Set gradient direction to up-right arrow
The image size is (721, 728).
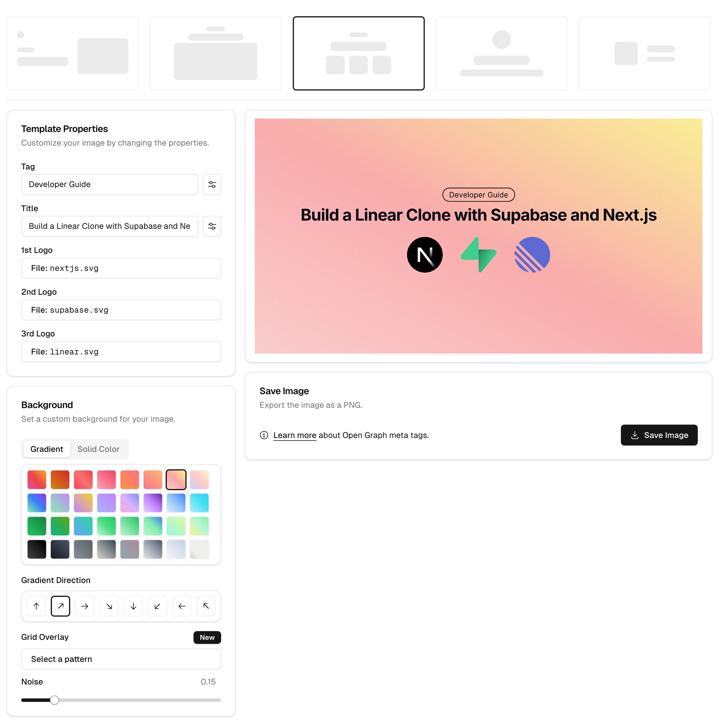coord(60,606)
